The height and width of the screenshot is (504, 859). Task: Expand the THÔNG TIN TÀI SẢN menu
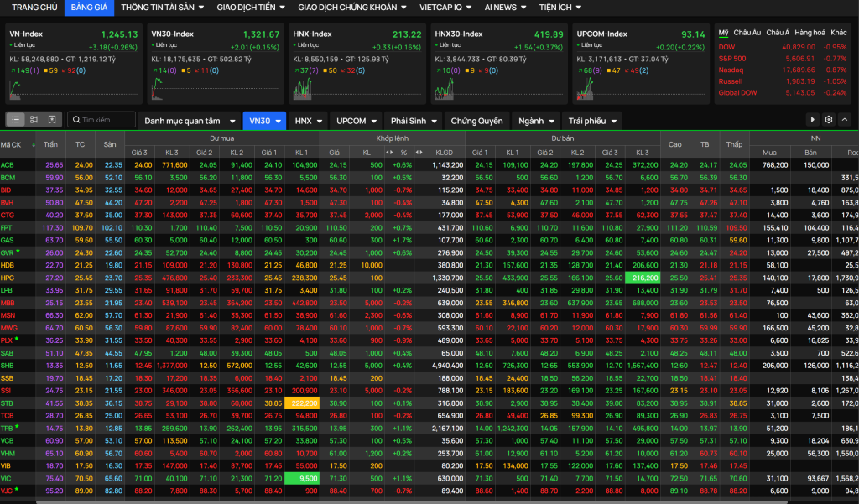pyautogui.click(x=162, y=7)
